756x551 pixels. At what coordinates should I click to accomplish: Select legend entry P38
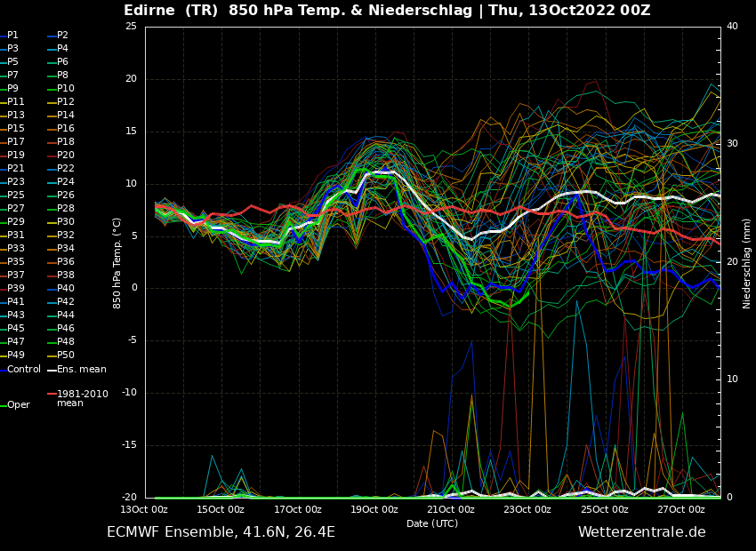point(66,275)
